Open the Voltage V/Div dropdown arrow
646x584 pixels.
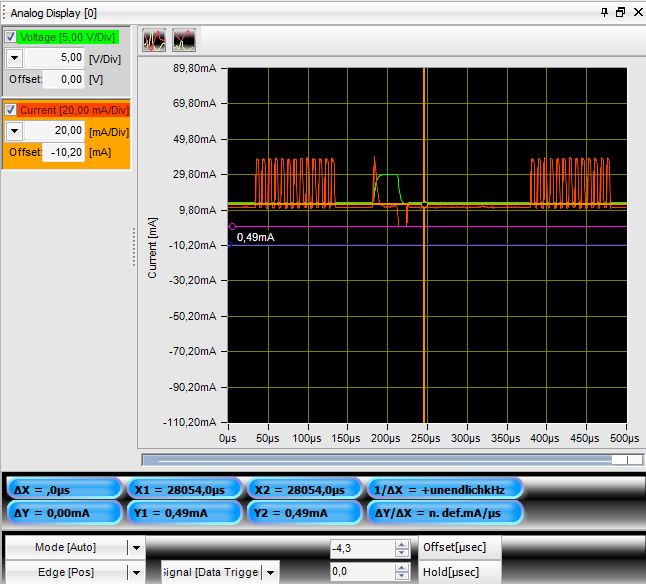point(14,58)
